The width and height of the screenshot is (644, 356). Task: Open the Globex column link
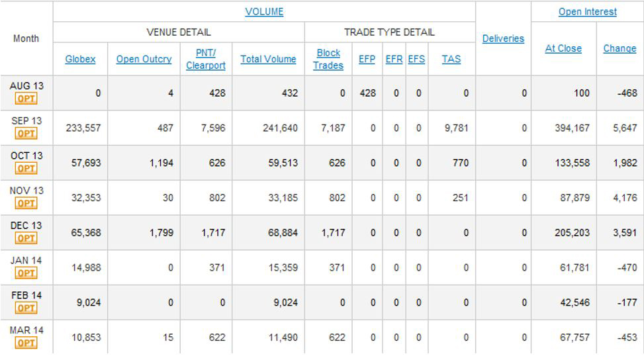point(80,59)
